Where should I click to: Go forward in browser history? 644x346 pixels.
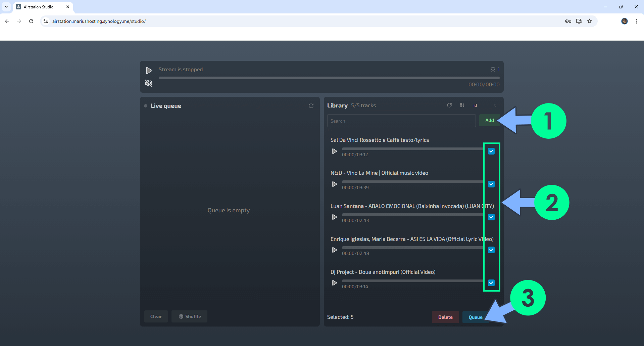click(x=19, y=21)
